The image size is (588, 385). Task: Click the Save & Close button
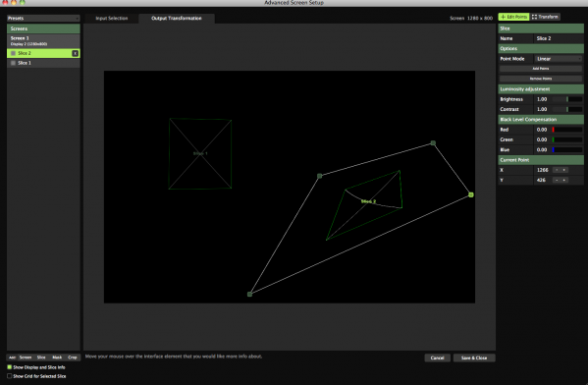pos(474,357)
